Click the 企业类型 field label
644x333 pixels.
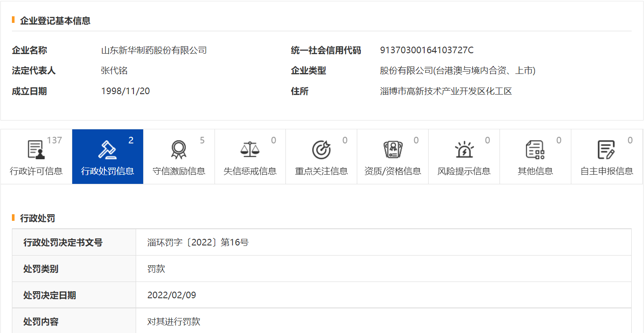(x=308, y=71)
